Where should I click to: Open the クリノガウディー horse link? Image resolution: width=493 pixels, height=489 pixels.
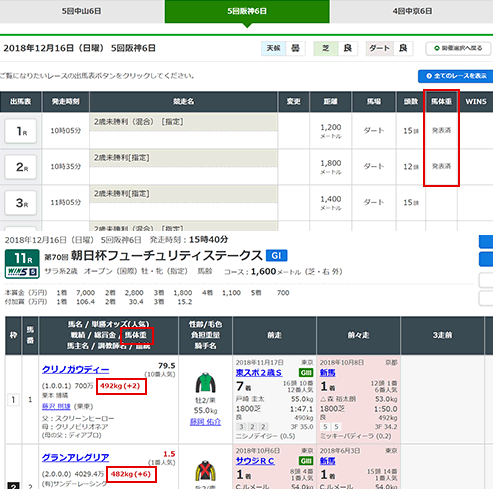[x=76, y=370]
